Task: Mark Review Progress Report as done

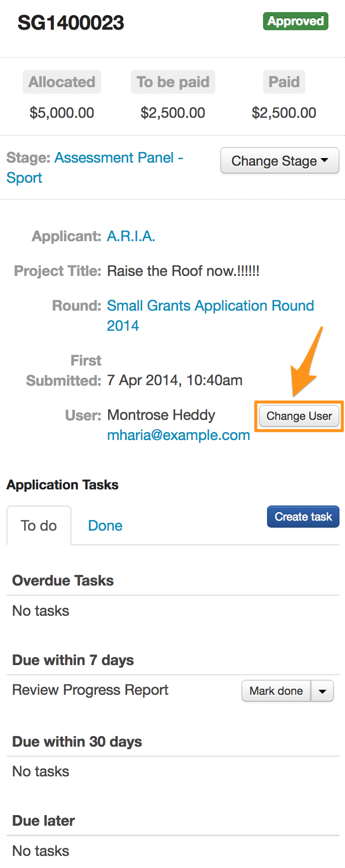Action: pos(276,691)
